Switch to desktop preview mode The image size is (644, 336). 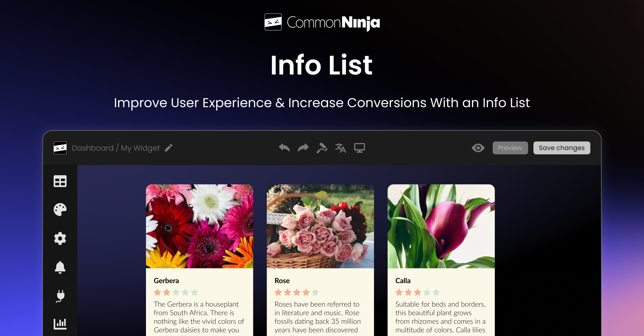click(x=360, y=148)
